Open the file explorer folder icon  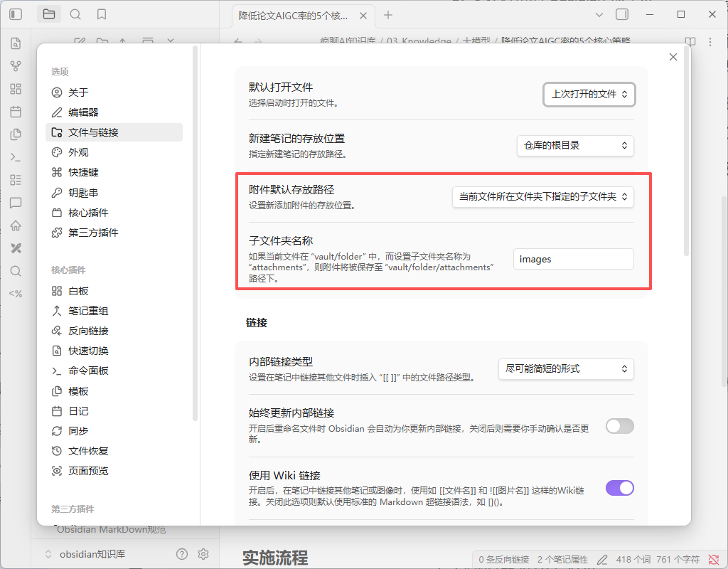coord(49,14)
